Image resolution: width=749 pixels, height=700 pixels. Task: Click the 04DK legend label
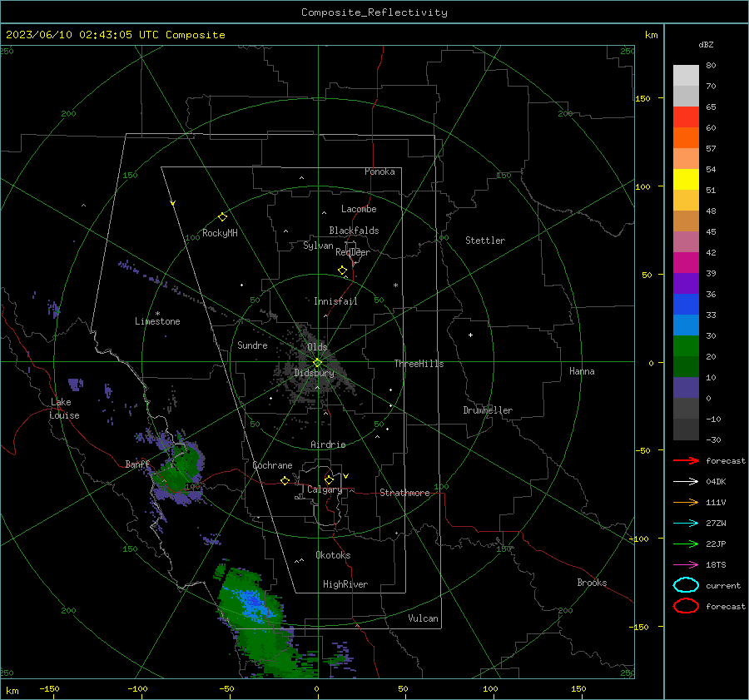[x=716, y=482]
